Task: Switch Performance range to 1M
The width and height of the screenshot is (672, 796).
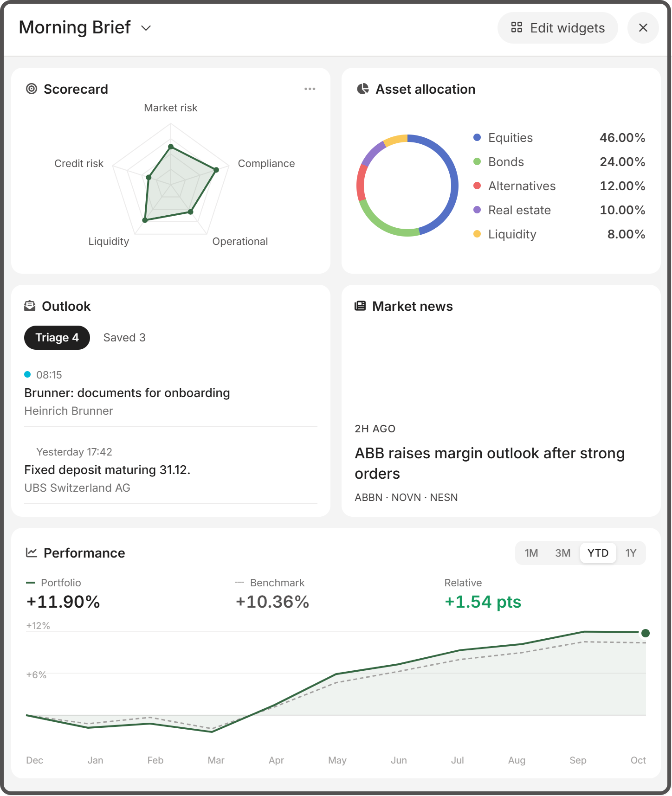Action: 531,553
